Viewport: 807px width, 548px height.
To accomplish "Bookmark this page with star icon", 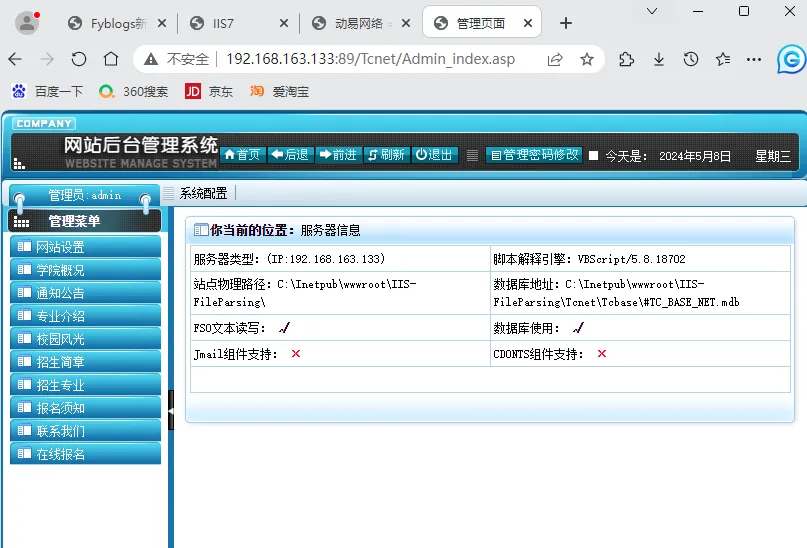I will click(587, 60).
